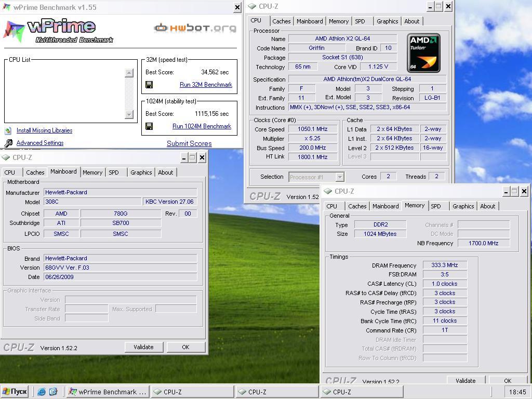Open Caches tab in Mainboard CPU-Z window
The width and height of the screenshot is (532, 399).
[35, 172]
